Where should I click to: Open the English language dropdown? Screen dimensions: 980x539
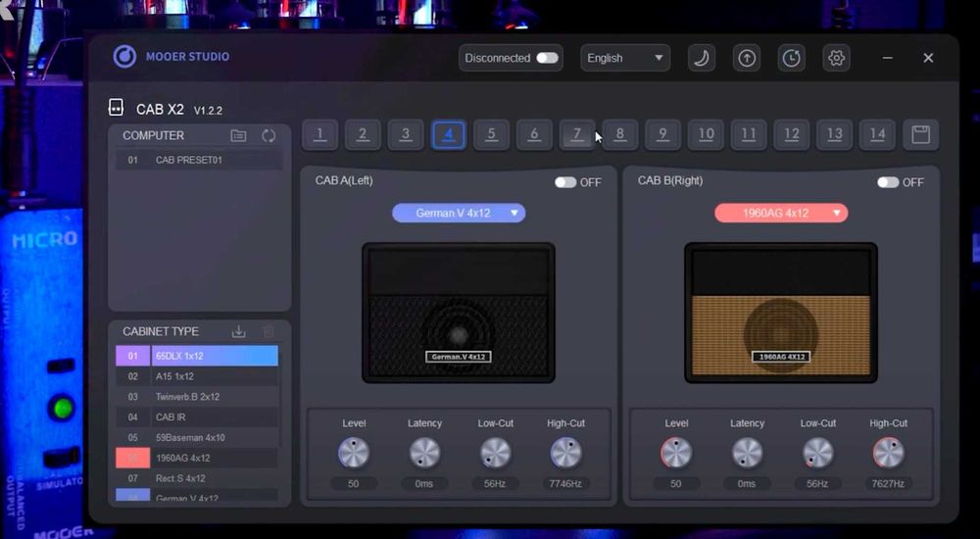click(x=625, y=58)
